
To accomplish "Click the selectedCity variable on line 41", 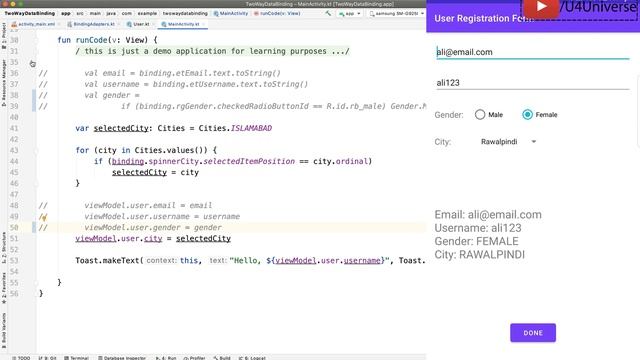I will (x=121, y=128).
